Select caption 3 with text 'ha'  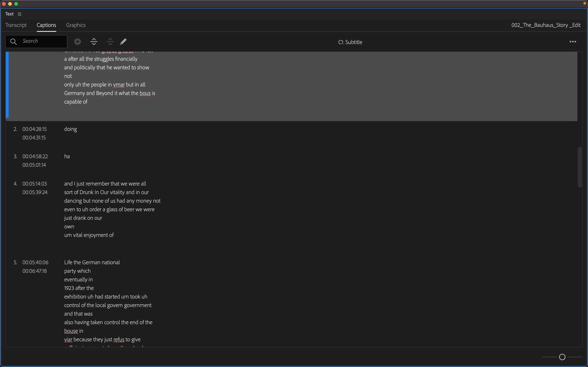click(67, 157)
